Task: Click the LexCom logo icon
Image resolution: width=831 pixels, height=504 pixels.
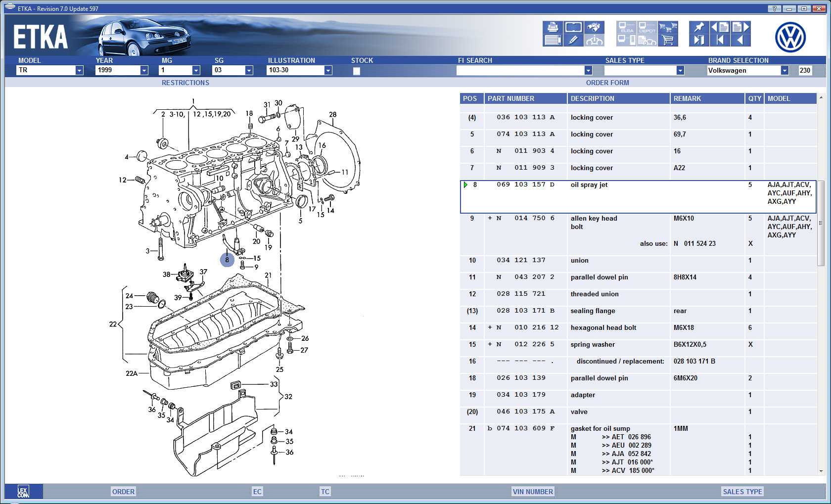Action: click(23, 491)
